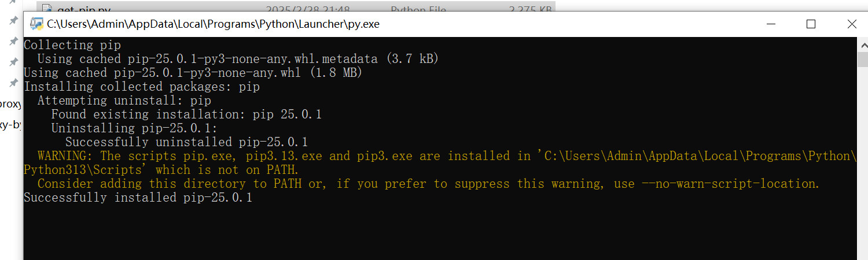Click the py.exe path in the title bar

(213, 24)
